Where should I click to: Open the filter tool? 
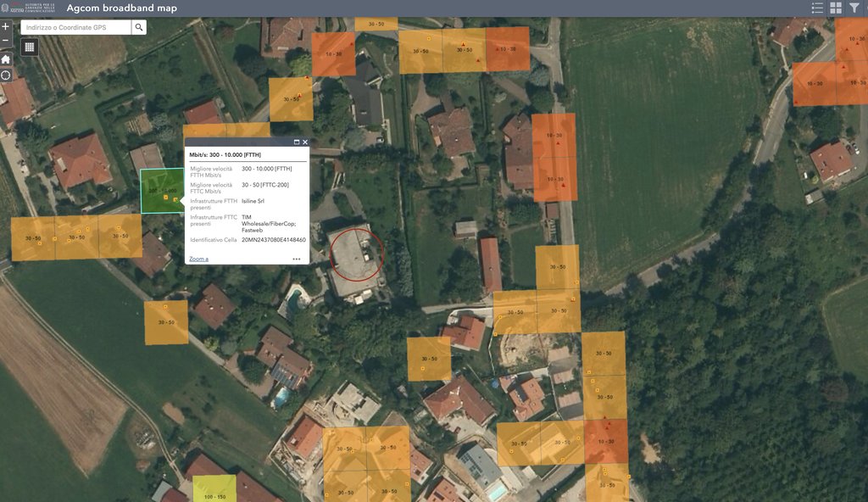pos(854,8)
